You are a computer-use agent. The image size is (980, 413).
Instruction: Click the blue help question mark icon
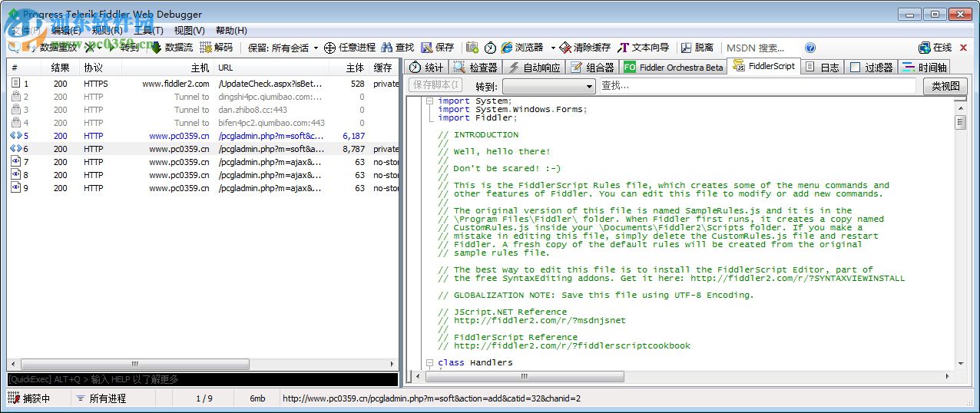point(810,48)
